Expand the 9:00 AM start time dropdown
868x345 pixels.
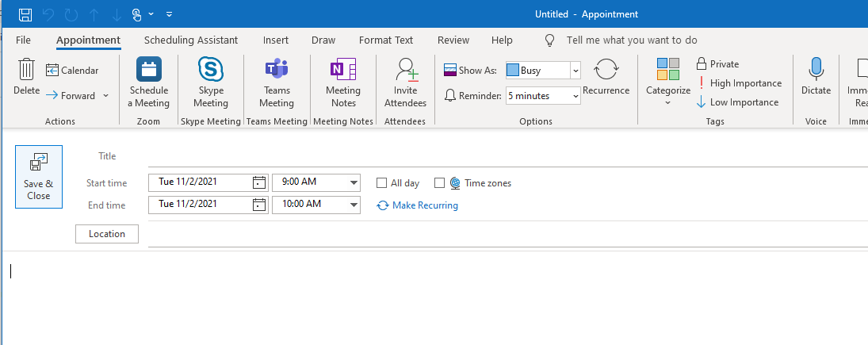click(x=354, y=182)
